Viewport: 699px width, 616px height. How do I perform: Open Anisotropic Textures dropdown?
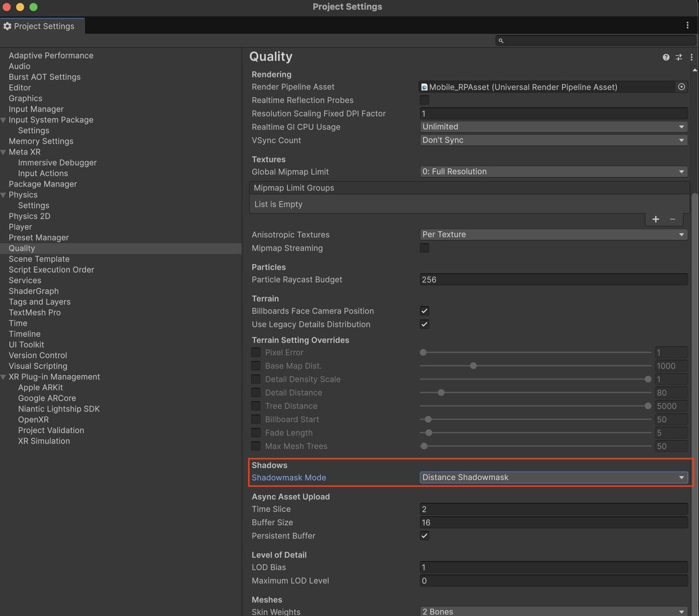[x=553, y=235]
